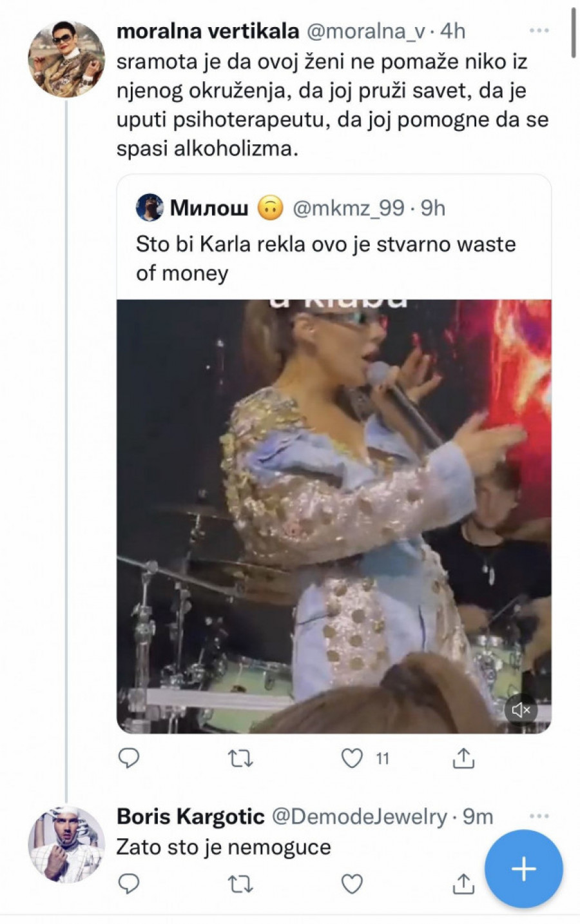Open more options for moralna vertikala's tweet

(x=539, y=30)
